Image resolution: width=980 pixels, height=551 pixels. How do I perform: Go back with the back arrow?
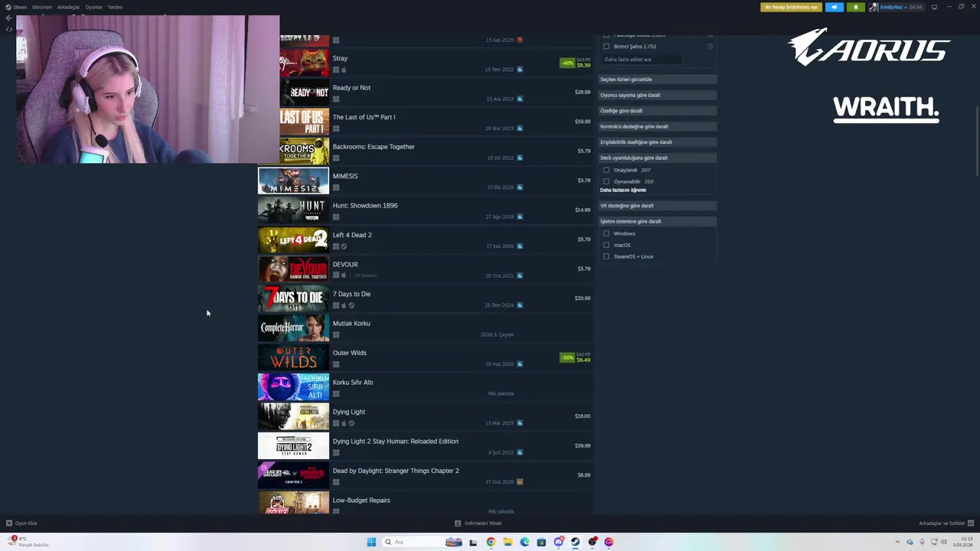pos(8,17)
